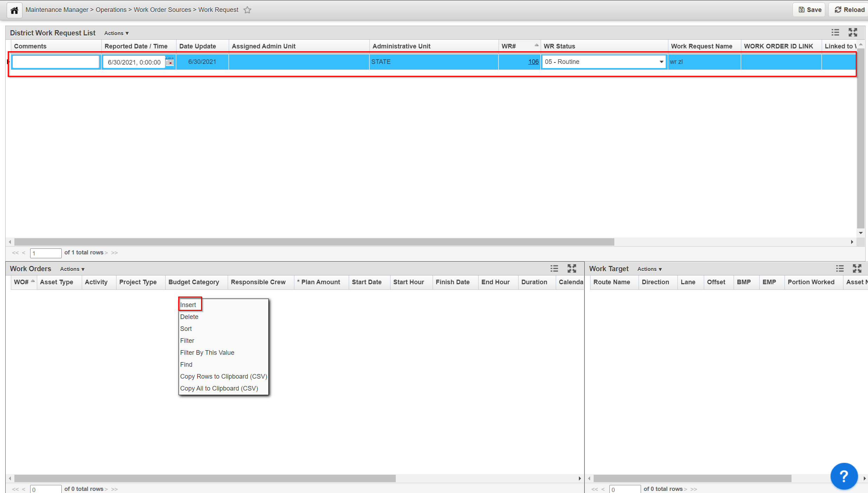
Task: Open Actions menu of Work Target panel
Action: 649,269
